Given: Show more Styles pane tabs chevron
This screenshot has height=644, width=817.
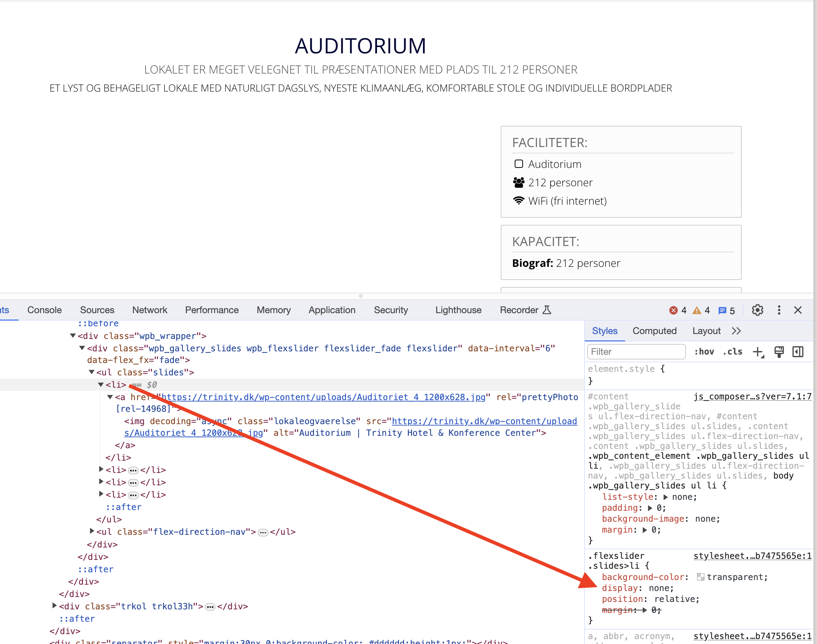Looking at the screenshot, I should pos(736,331).
